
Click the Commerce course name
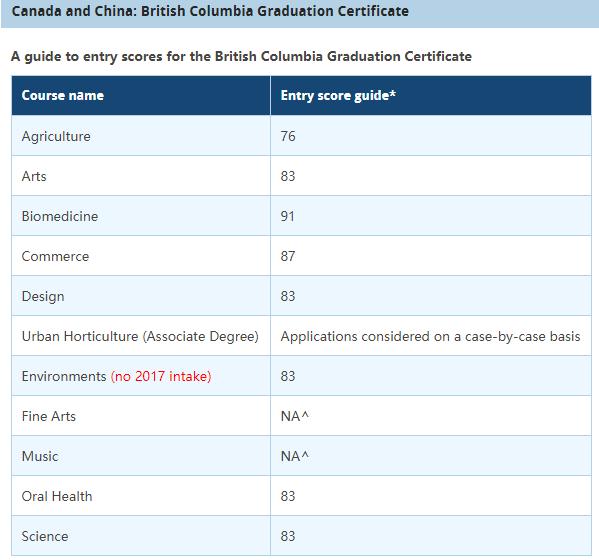(55, 256)
